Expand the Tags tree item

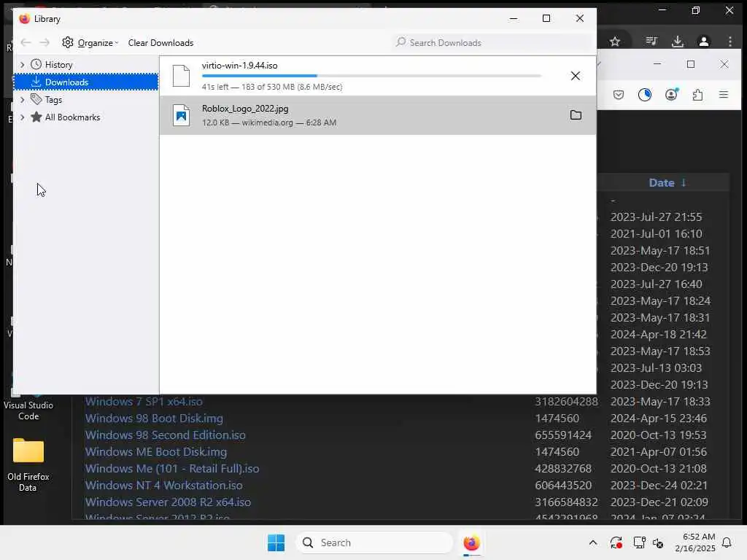coord(22,99)
